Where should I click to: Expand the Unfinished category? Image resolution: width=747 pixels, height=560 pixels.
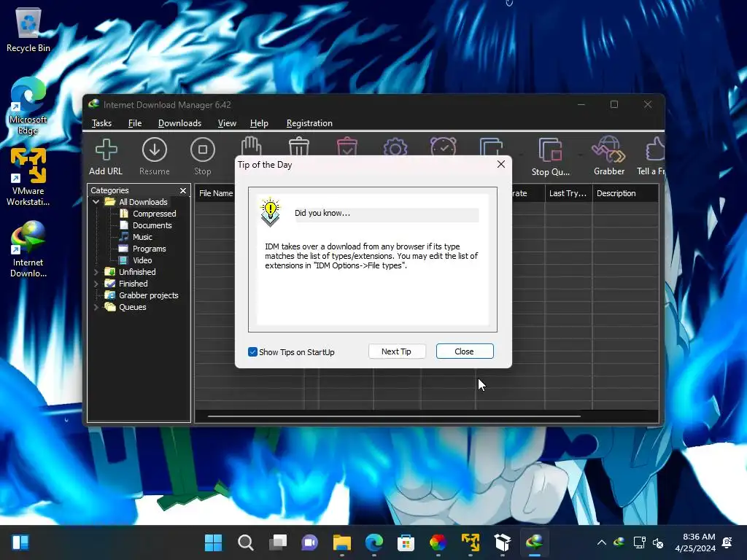[96, 272]
